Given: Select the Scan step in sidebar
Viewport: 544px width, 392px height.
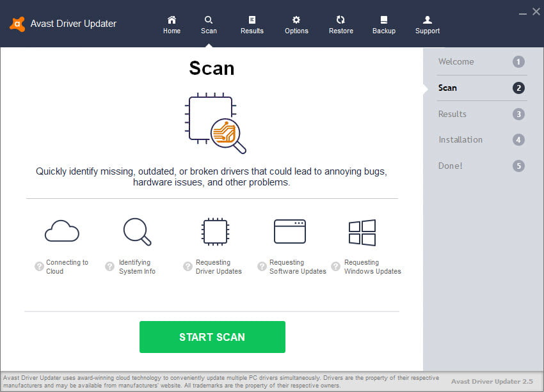Looking at the screenshot, I should (x=481, y=88).
